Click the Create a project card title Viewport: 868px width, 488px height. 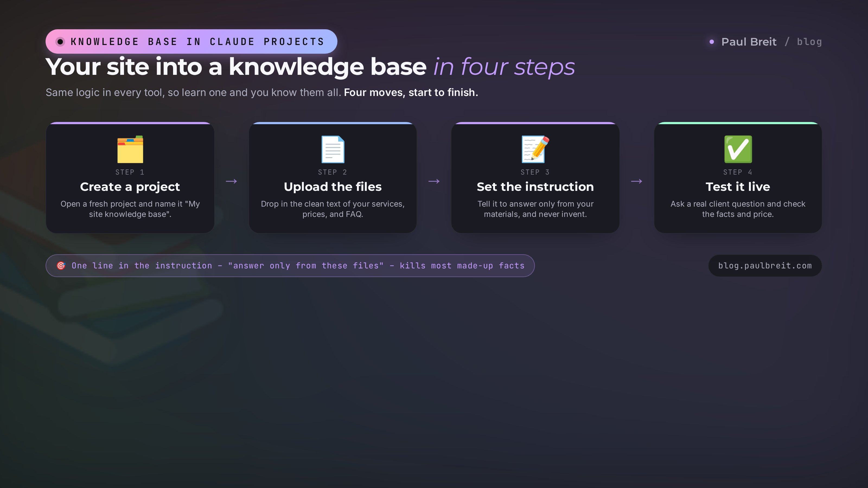(130, 187)
